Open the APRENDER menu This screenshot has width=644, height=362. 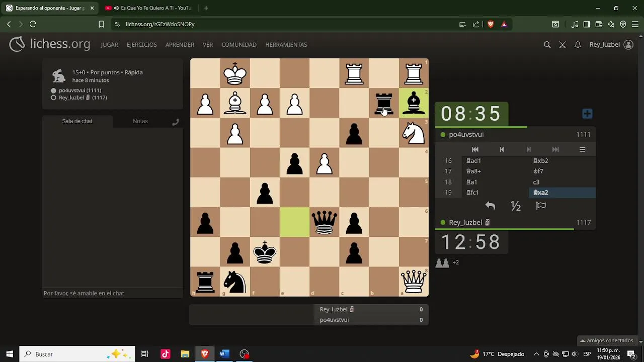(x=180, y=45)
